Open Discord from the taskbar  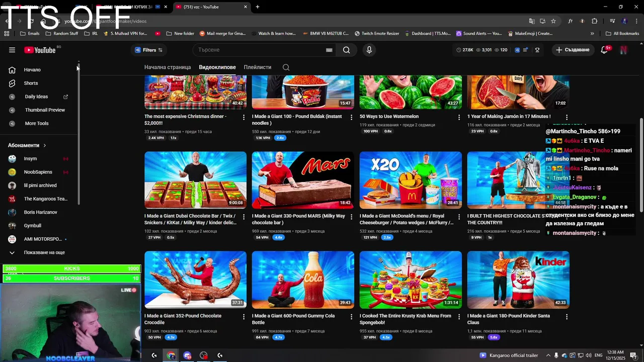pos(187,355)
